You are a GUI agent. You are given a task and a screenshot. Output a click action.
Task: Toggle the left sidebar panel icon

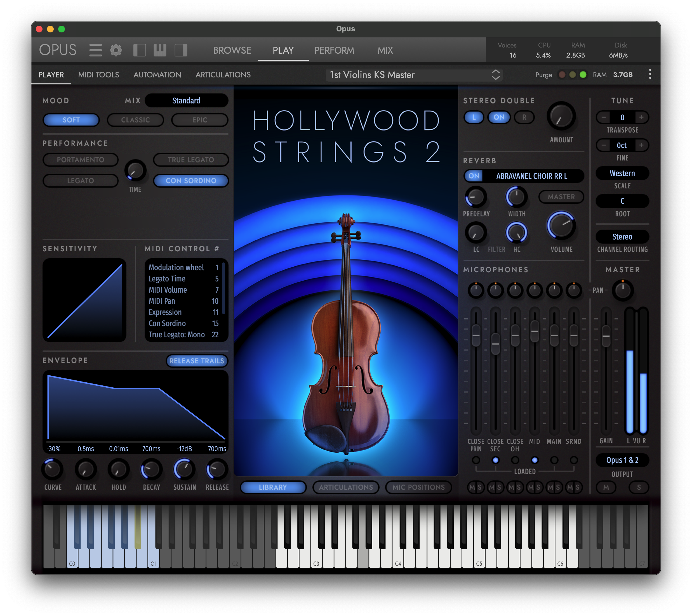click(x=140, y=50)
